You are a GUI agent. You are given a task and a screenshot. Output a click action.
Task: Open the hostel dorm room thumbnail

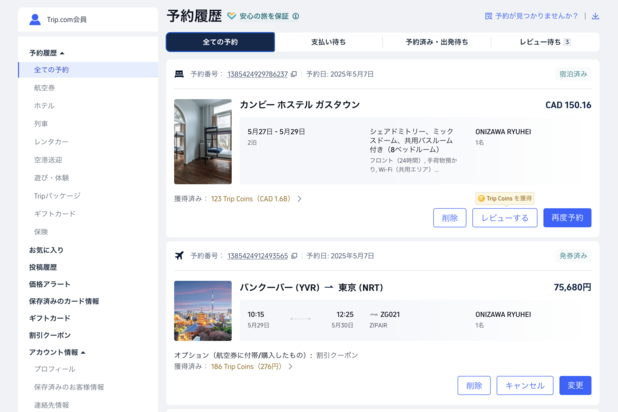click(203, 142)
